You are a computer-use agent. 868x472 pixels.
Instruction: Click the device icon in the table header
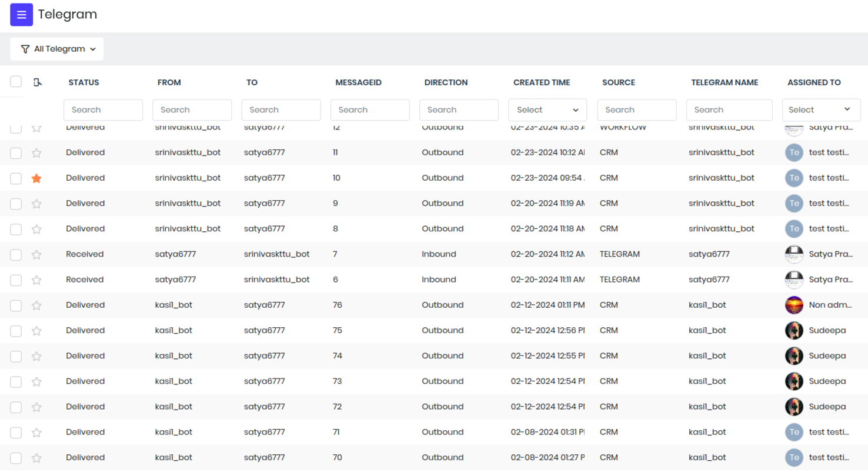pos(38,82)
